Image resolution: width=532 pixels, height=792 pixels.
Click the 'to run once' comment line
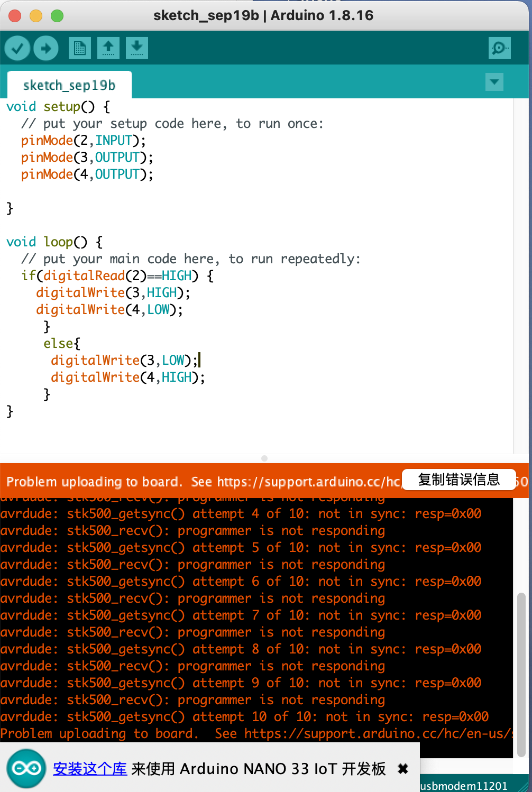pos(172,124)
